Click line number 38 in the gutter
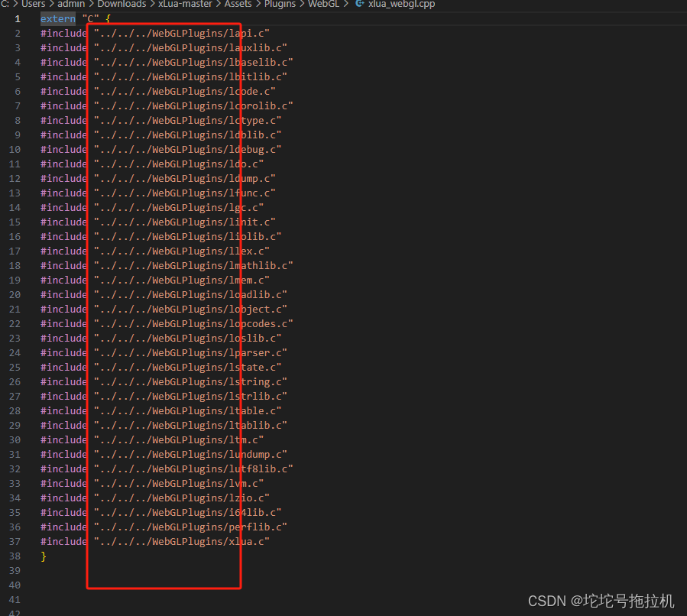 pyautogui.click(x=15, y=556)
